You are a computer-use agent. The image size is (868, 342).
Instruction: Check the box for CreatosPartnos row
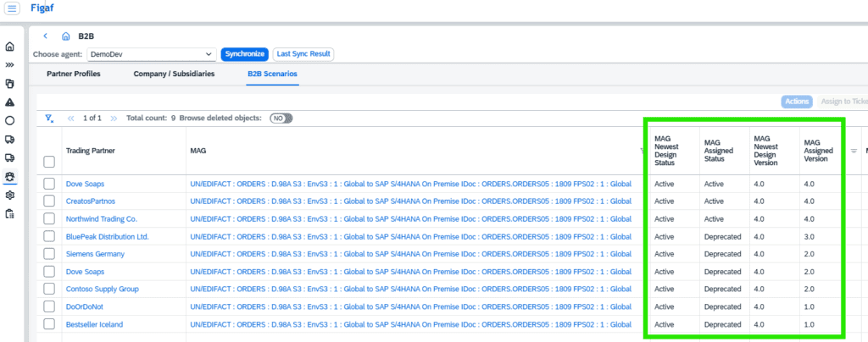(x=49, y=201)
